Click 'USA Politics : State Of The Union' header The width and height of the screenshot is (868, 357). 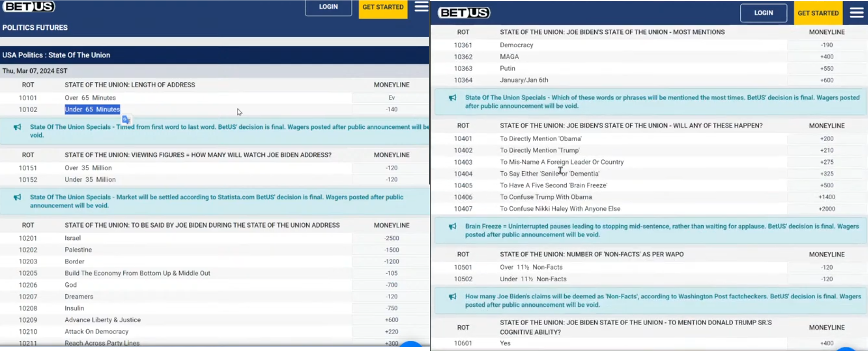(56, 55)
